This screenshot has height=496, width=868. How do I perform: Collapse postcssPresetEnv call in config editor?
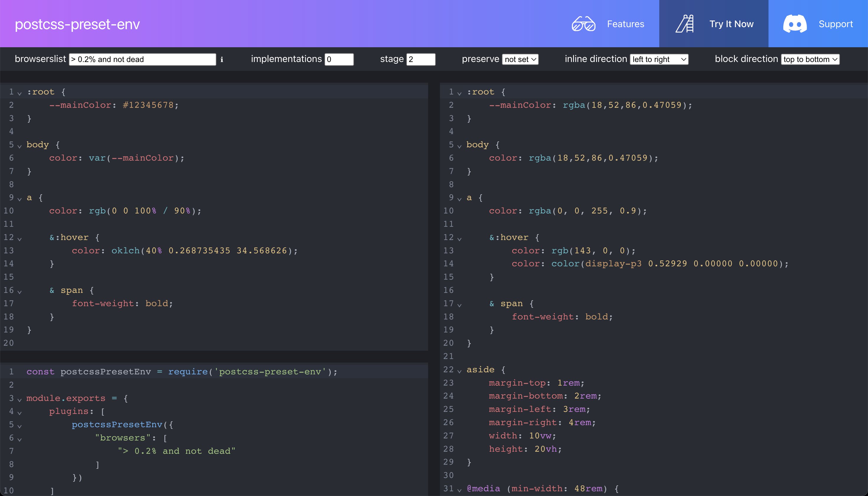tap(19, 426)
